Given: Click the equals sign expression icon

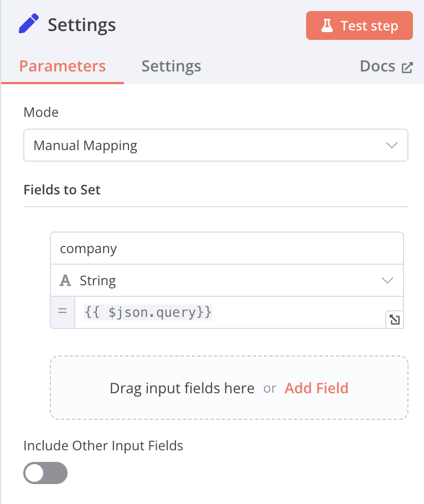Looking at the screenshot, I should (x=63, y=312).
